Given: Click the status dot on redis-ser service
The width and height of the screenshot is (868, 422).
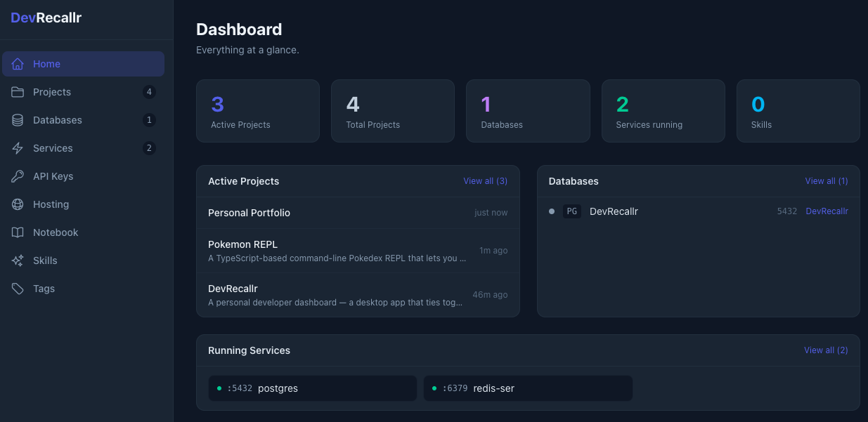Looking at the screenshot, I should click(x=434, y=388).
